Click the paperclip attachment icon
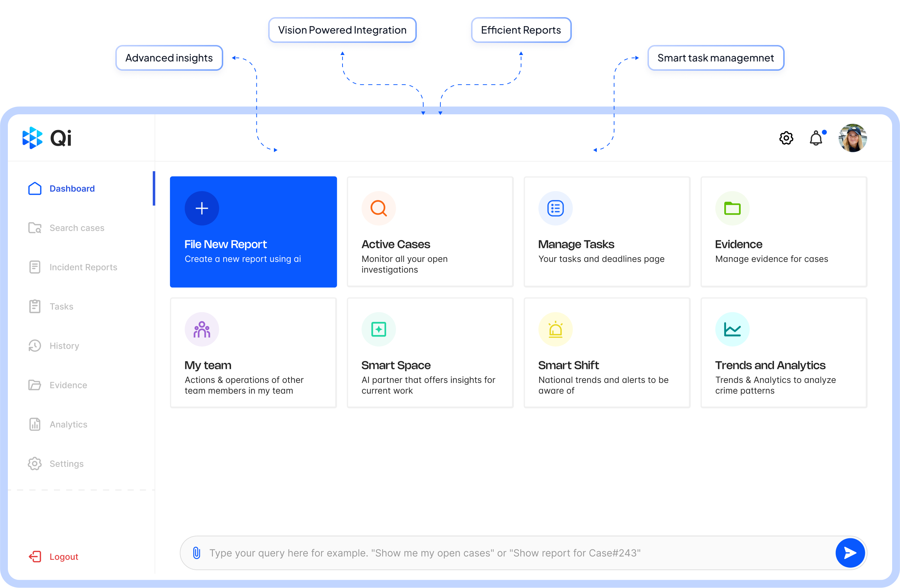This screenshot has height=588, width=900. click(x=197, y=553)
